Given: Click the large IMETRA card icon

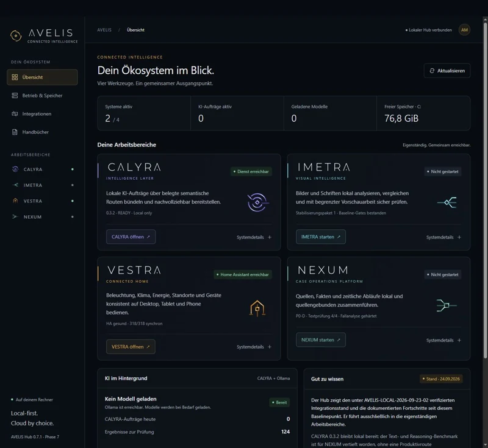Looking at the screenshot, I should click(447, 202).
